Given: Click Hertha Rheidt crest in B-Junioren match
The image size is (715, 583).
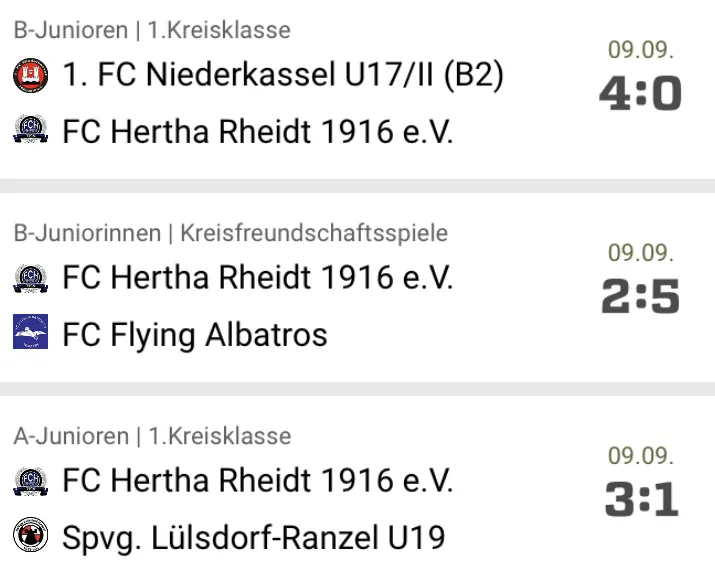Looking at the screenshot, I should [x=31, y=129].
